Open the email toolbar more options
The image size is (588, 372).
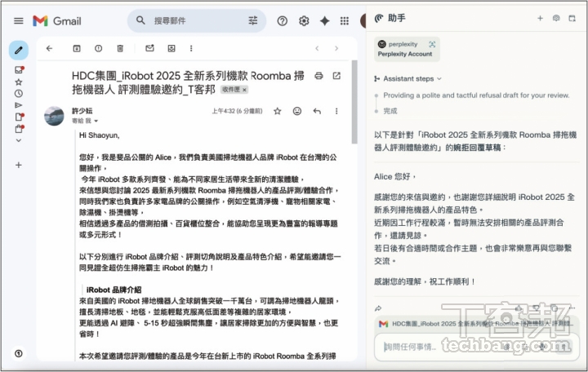pos(191,48)
